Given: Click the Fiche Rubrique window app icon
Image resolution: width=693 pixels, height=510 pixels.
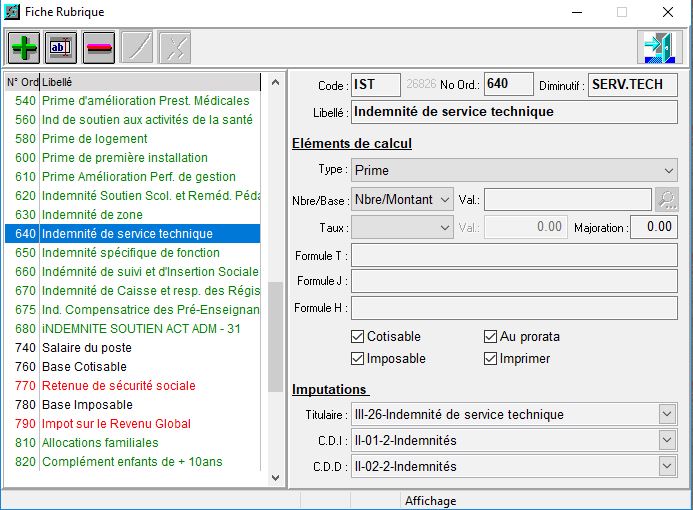Looking at the screenshot, I should pos(11,11).
